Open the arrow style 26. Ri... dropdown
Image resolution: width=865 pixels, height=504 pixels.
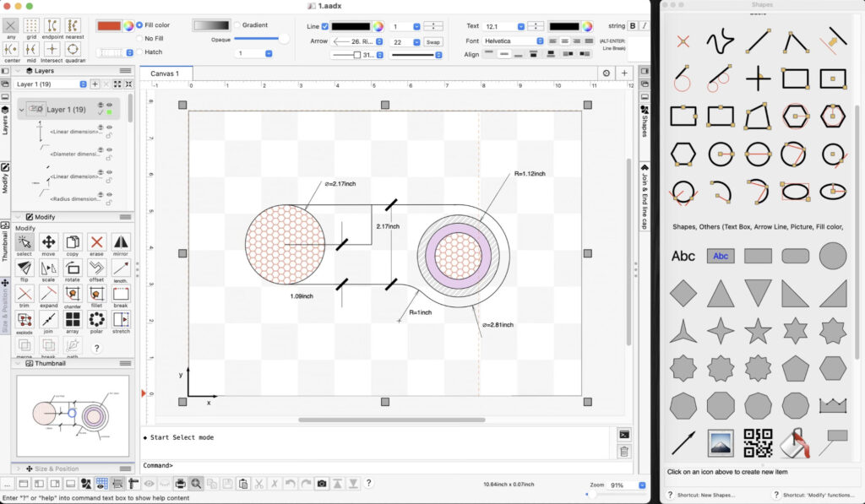379,41
